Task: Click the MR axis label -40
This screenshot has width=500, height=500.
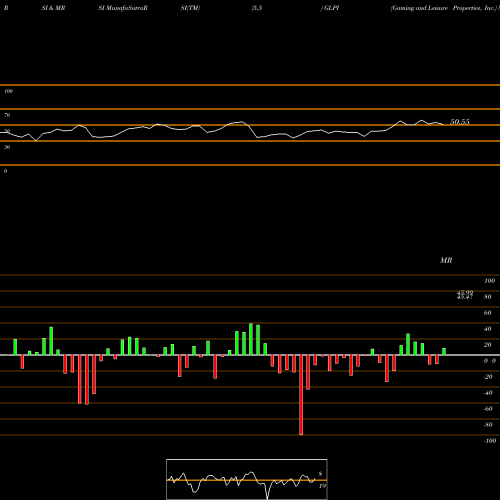Action: (488, 393)
